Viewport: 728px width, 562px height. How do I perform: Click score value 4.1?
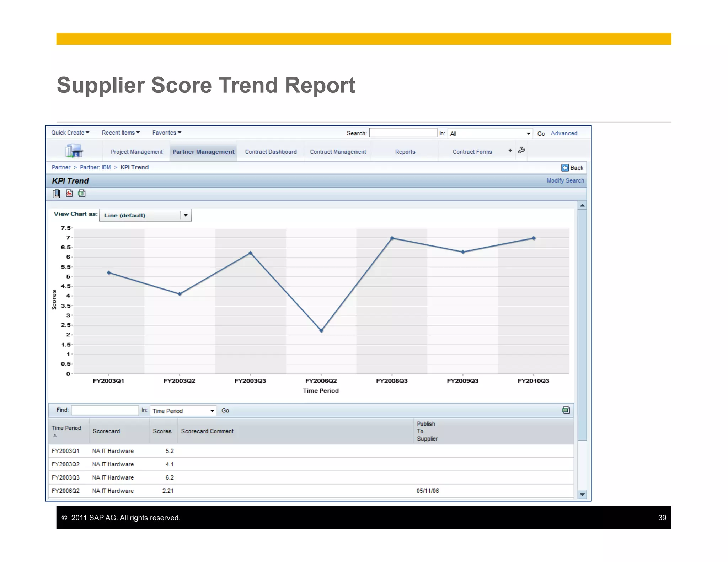coord(170,464)
